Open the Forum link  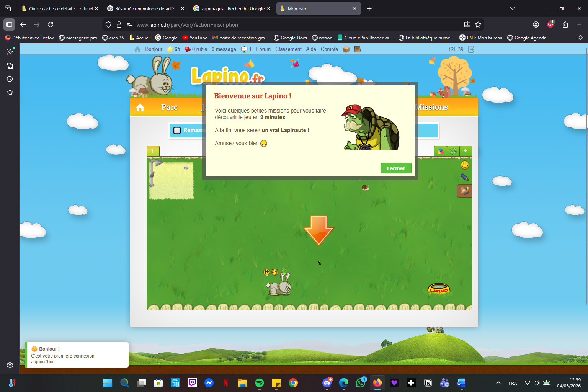[x=263, y=49]
